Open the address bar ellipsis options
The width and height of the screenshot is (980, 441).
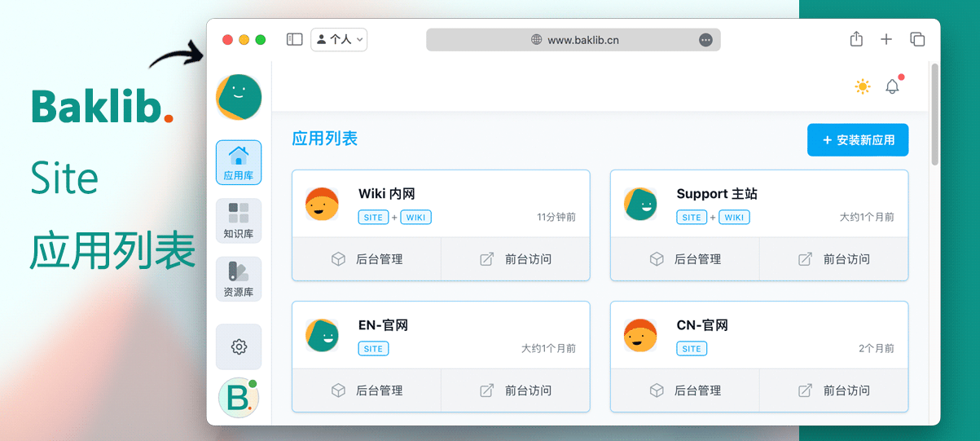tap(706, 39)
